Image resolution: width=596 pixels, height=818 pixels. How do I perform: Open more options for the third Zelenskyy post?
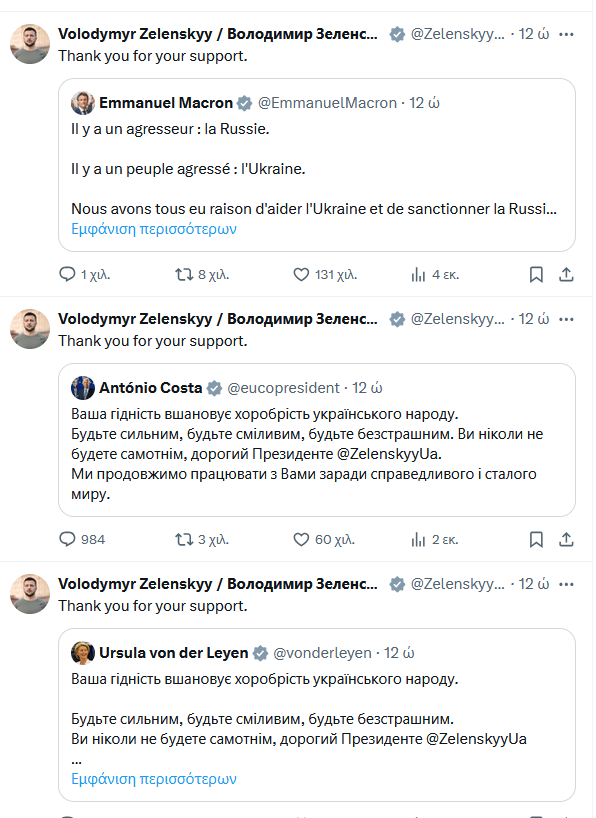(566, 584)
